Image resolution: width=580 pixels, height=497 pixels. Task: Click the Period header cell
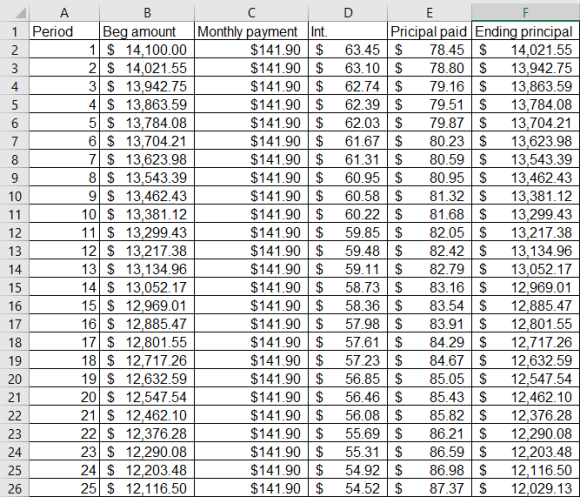[x=64, y=31]
